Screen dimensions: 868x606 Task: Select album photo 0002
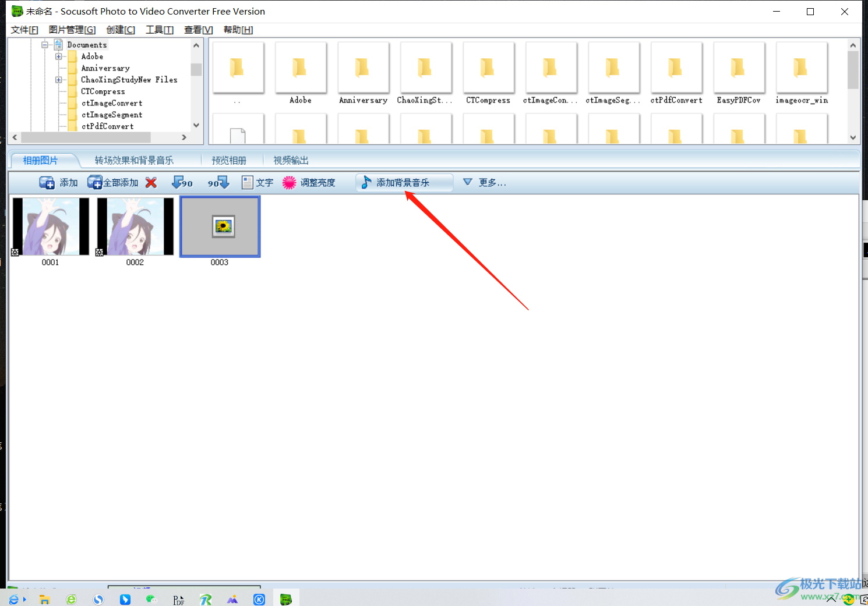pyautogui.click(x=135, y=226)
